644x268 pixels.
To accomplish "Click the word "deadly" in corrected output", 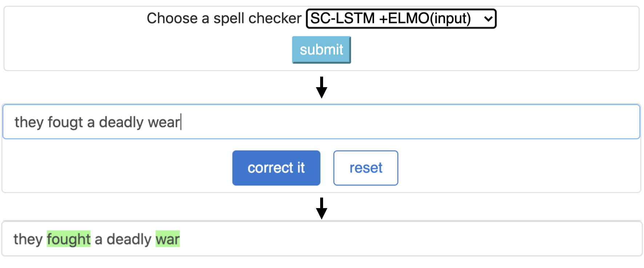I will (x=129, y=239).
